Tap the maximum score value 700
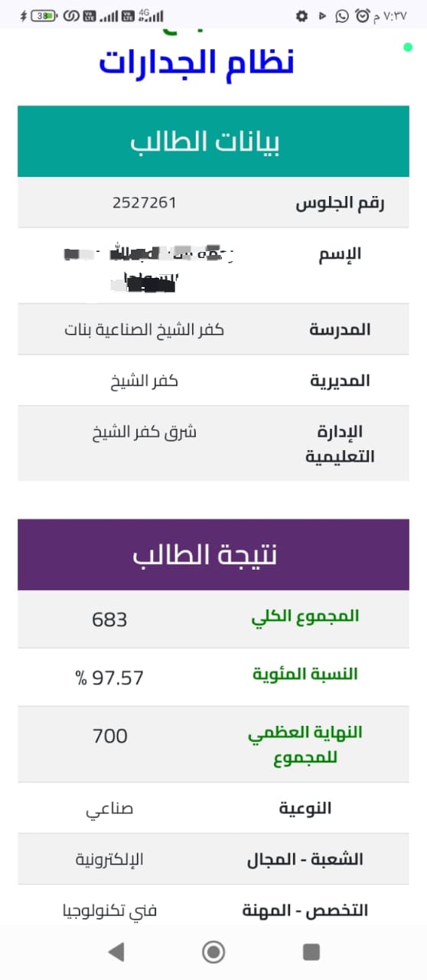This screenshot has width=427, height=980. click(x=109, y=736)
